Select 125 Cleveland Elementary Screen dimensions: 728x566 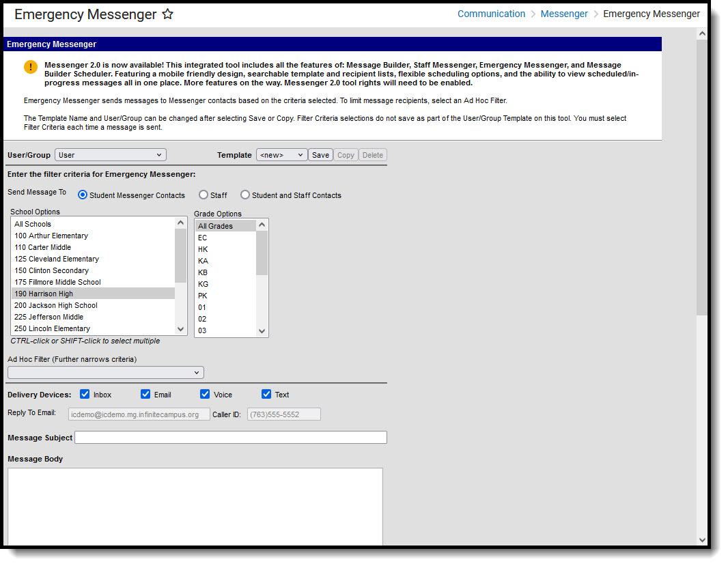click(x=93, y=259)
